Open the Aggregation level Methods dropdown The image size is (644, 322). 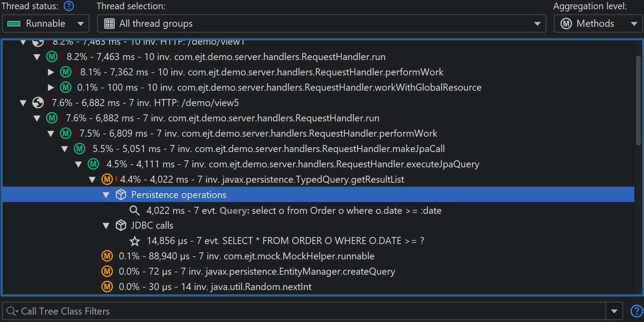coord(598,24)
